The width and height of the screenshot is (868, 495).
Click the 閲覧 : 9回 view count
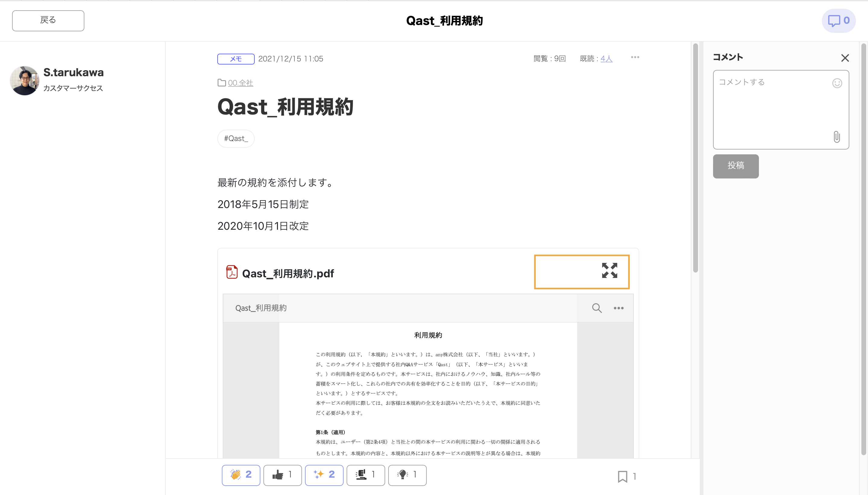(x=549, y=59)
